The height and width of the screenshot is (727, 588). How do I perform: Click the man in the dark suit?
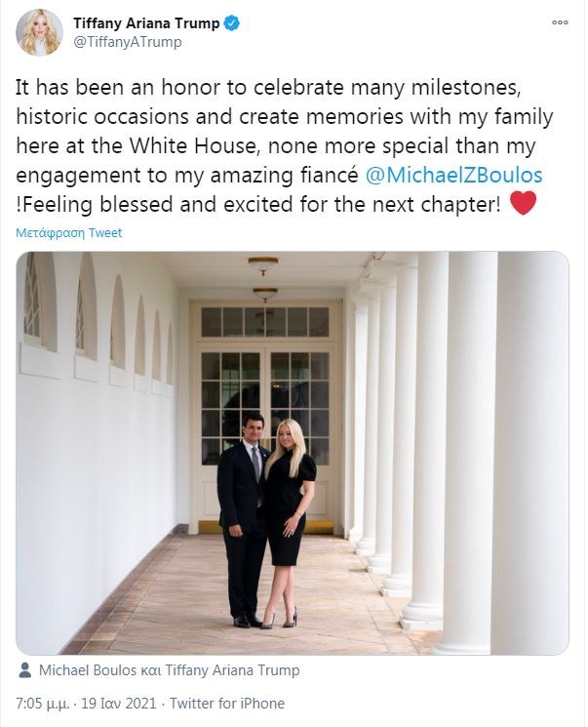tap(243, 527)
